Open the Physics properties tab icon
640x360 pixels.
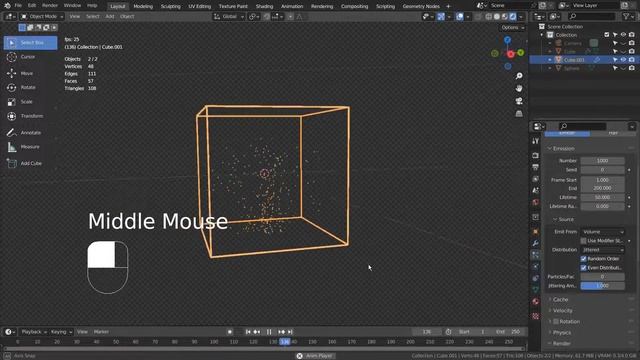point(536,267)
